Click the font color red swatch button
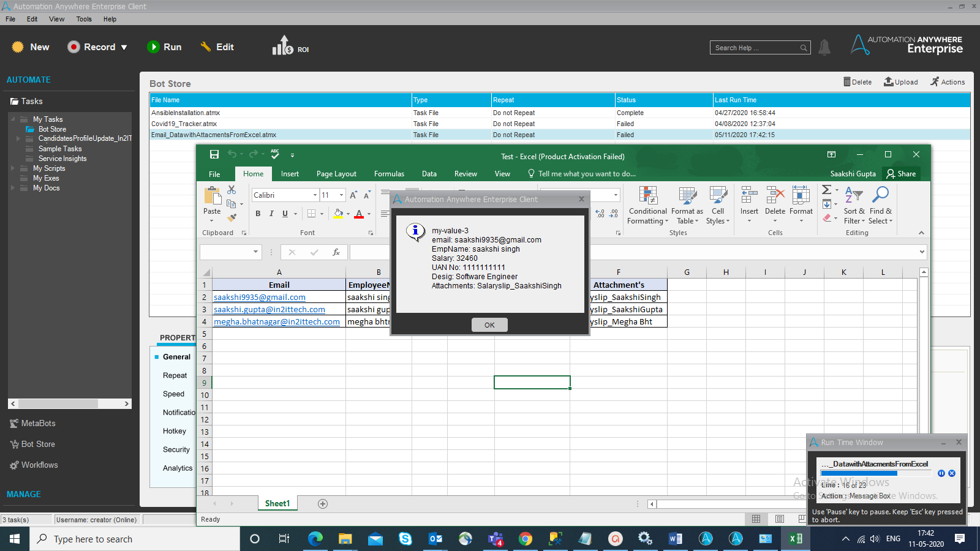Screen dimensions: 980x551 pyautogui.click(x=359, y=214)
